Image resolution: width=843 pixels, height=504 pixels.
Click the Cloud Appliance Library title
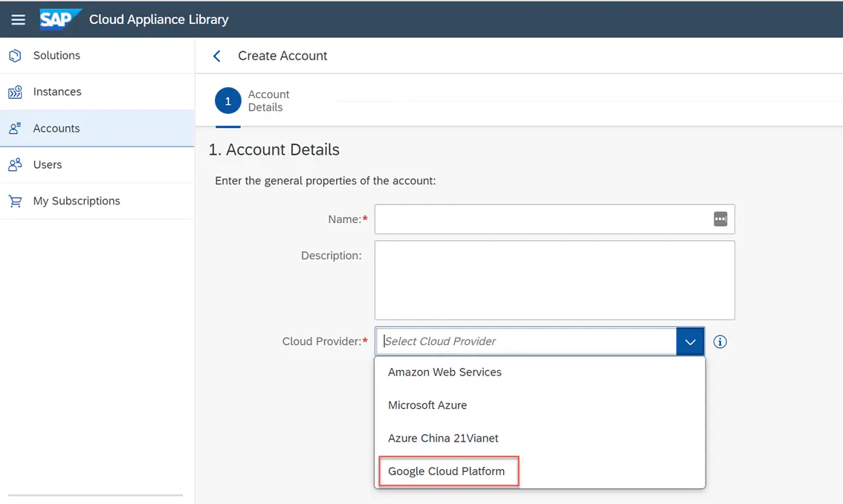click(x=158, y=19)
